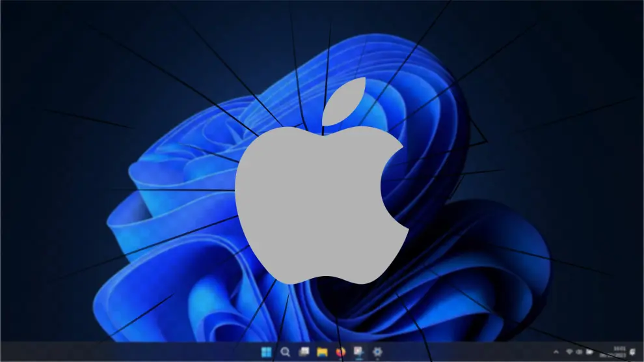Click the notification icon right of the clock
The height and width of the screenshot is (362, 644).
click(x=630, y=352)
